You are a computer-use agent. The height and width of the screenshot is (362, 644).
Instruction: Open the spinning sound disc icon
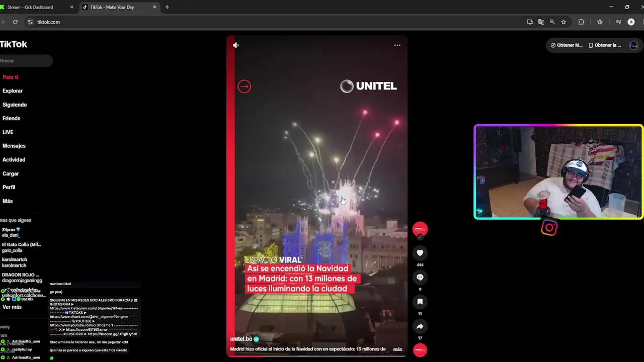(420, 350)
